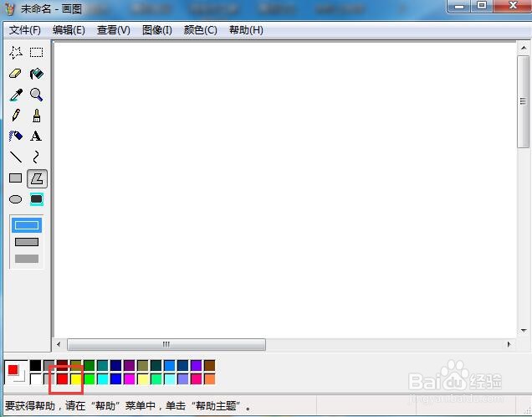This screenshot has height=417, width=532.
Task: Choose the dark red swatch in top row
Action: (62, 365)
